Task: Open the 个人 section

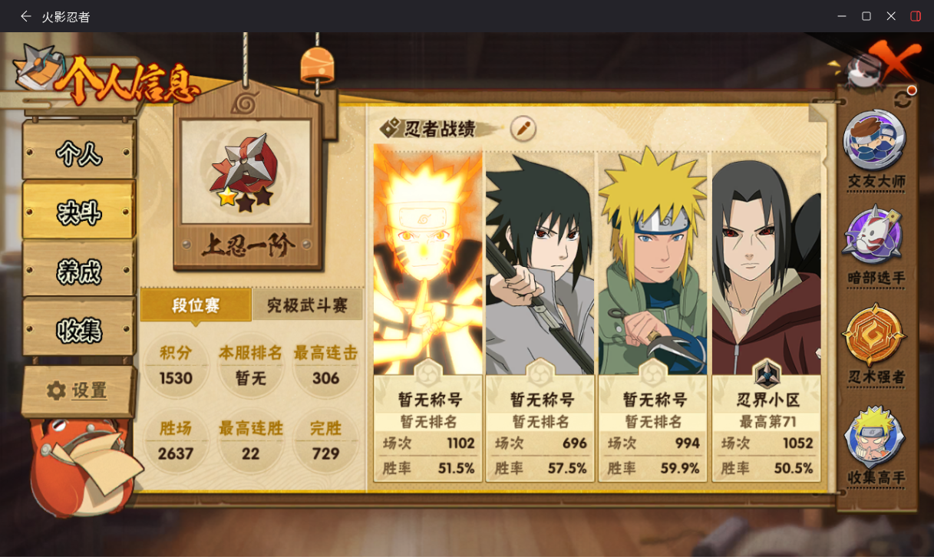Action: 79,153
